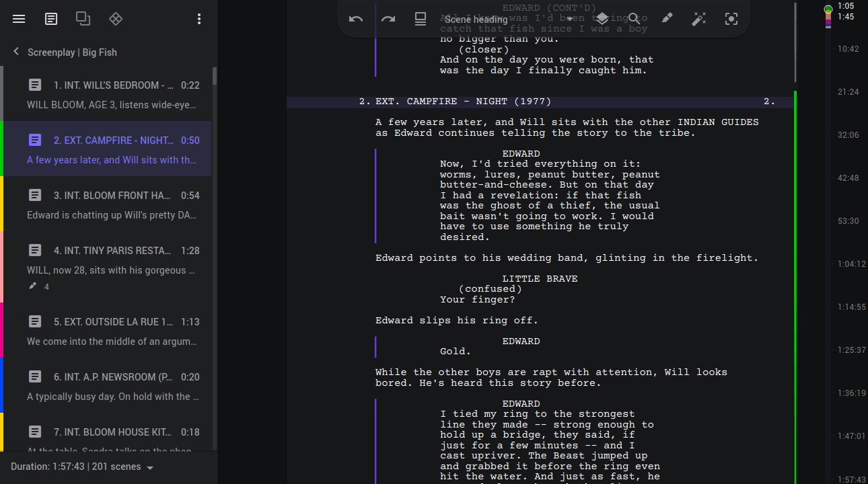Click the action line "Edward slips his ring off."
868x484 pixels.
(x=457, y=321)
